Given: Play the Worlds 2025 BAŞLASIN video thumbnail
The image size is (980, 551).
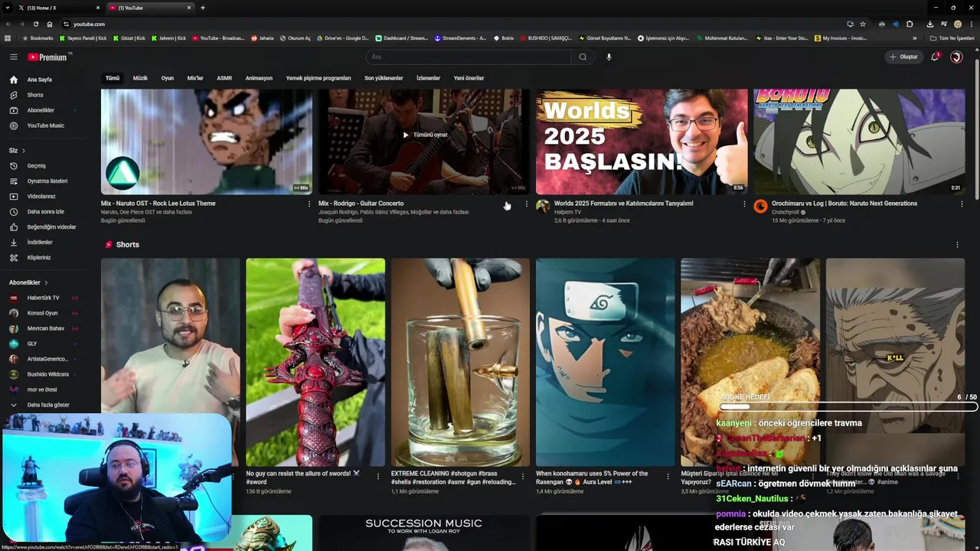Looking at the screenshot, I should (x=642, y=142).
